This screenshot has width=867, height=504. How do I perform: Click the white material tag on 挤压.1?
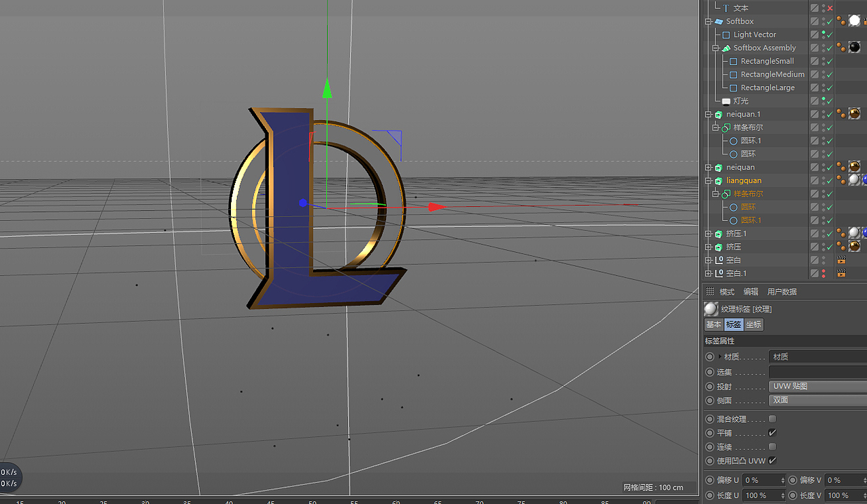coord(854,233)
